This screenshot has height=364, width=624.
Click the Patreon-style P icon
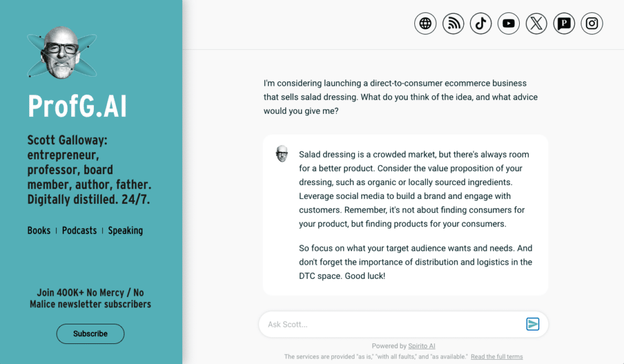(564, 24)
